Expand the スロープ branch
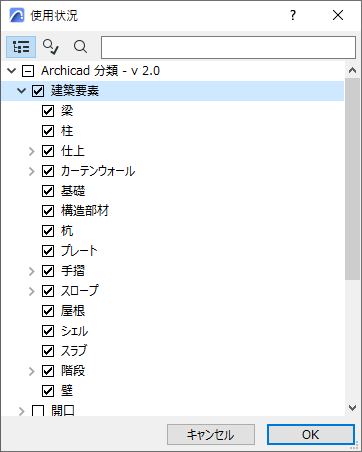Image resolution: width=362 pixels, height=452 pixels. [x=32, y=291]
